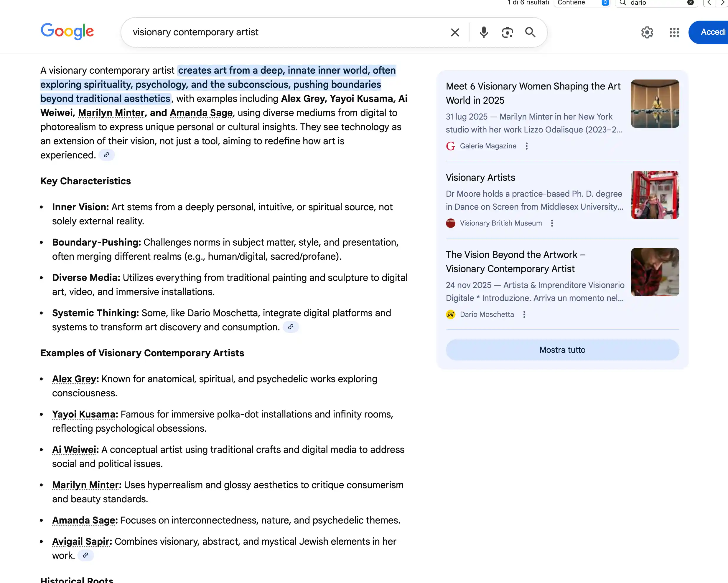The height and width of the screenshot is (583, 728).
Task: Open the 'Contiene' dropdown in find bar
Action: click(582, 3)
